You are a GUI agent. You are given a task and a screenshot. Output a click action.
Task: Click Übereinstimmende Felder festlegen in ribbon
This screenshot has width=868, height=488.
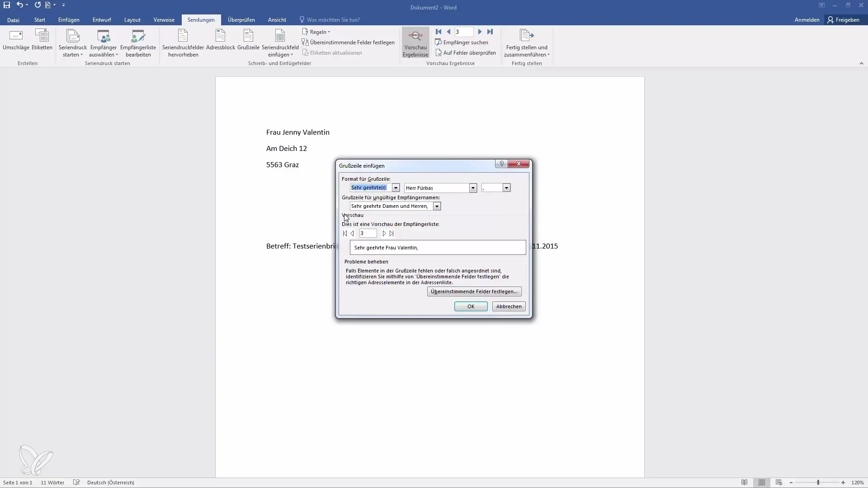click(x=348, y=42)
